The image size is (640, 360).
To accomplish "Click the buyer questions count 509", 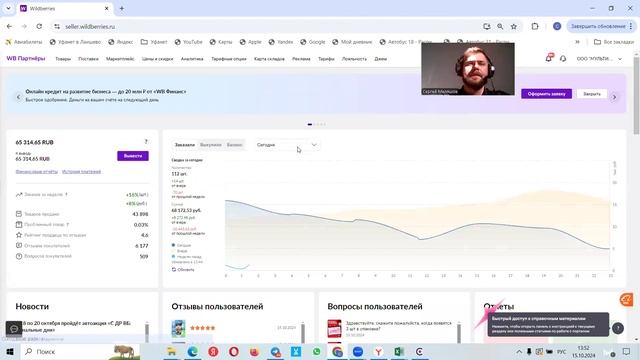I will click(x=144, y=256).
